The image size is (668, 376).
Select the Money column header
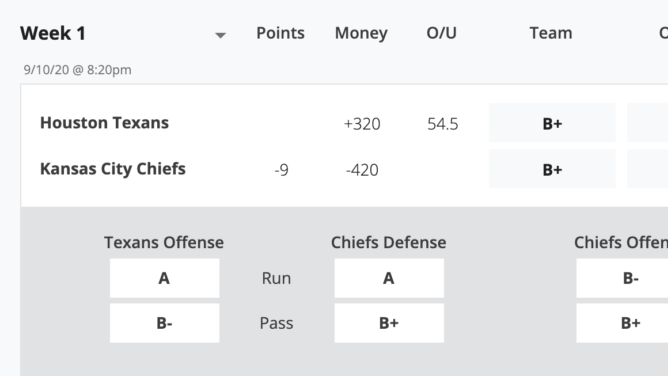pos(361,33)
